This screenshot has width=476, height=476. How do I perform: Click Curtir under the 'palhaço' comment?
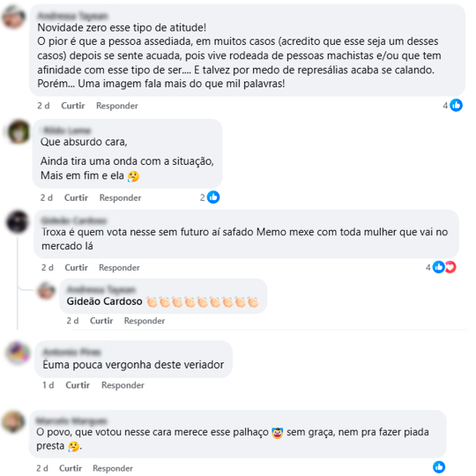71,468
